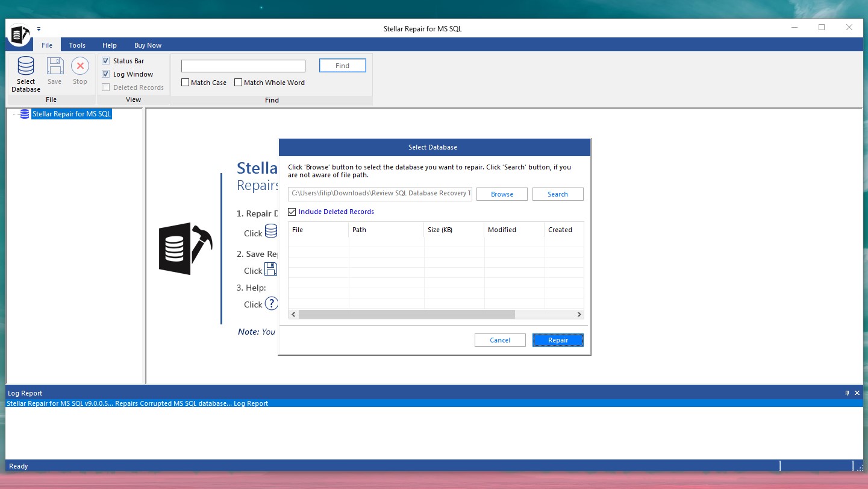Open the File ribbon tab

click(x=47, y=45)
